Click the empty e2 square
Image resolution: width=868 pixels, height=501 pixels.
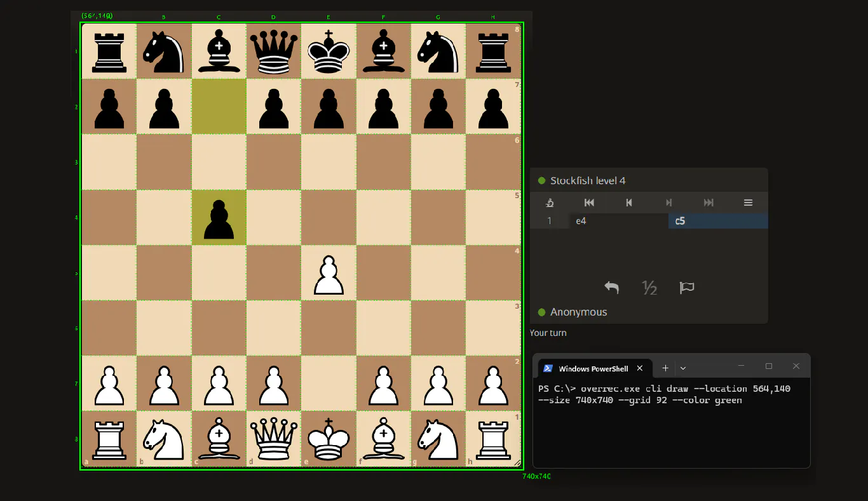[x=329, y=384]
